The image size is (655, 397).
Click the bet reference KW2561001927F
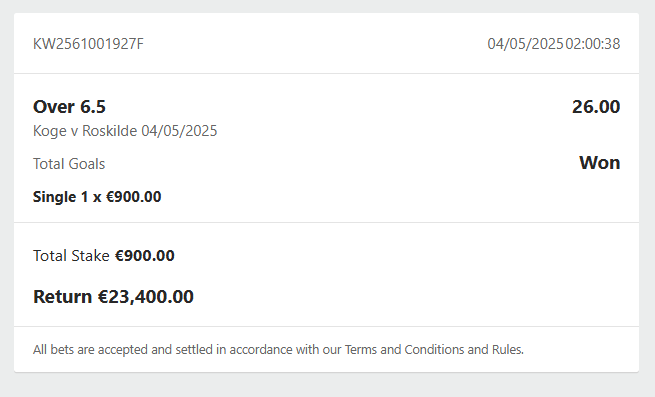(x=88, y=44)
